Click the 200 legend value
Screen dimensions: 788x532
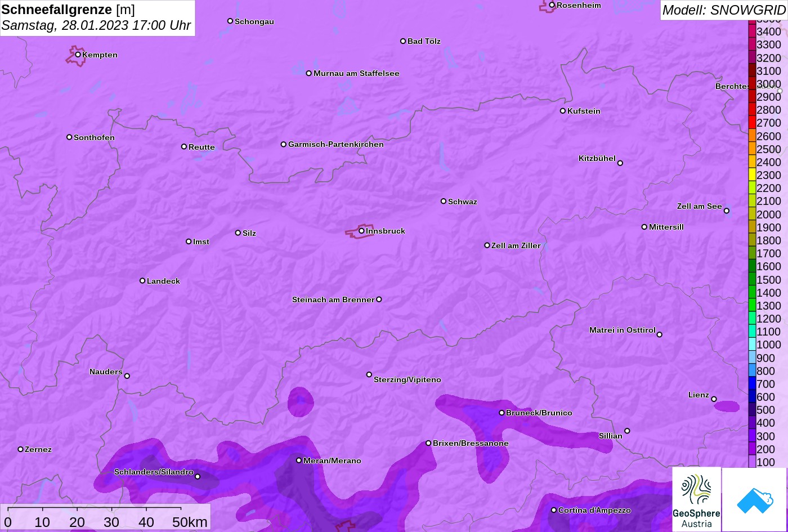765,449
